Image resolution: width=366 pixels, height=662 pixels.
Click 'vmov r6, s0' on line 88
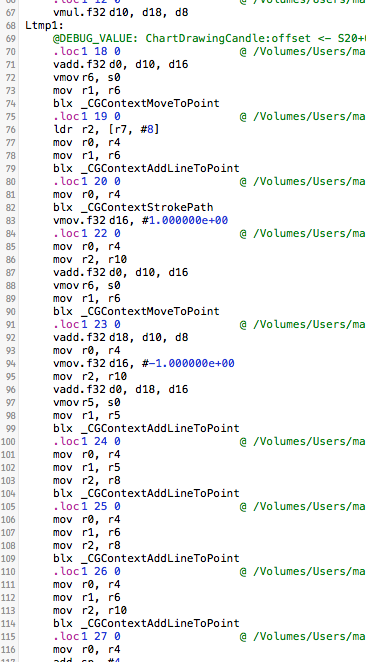tap(87, 286)
